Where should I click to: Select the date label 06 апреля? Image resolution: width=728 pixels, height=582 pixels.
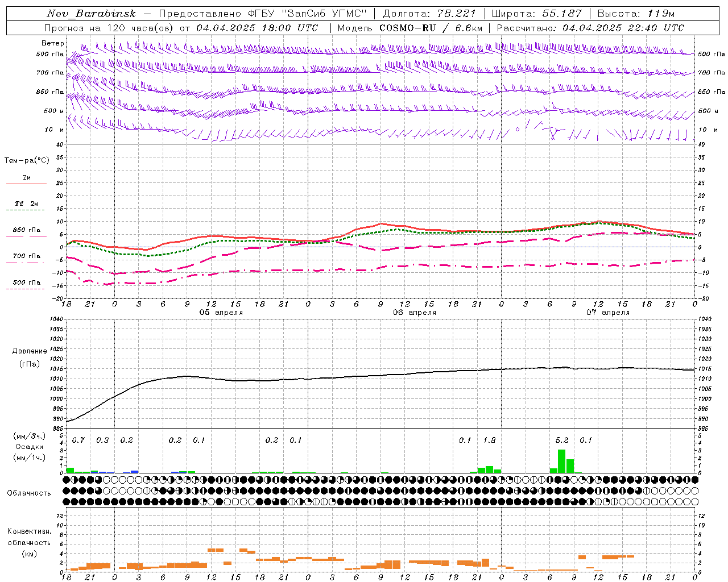tap(415, 313)
